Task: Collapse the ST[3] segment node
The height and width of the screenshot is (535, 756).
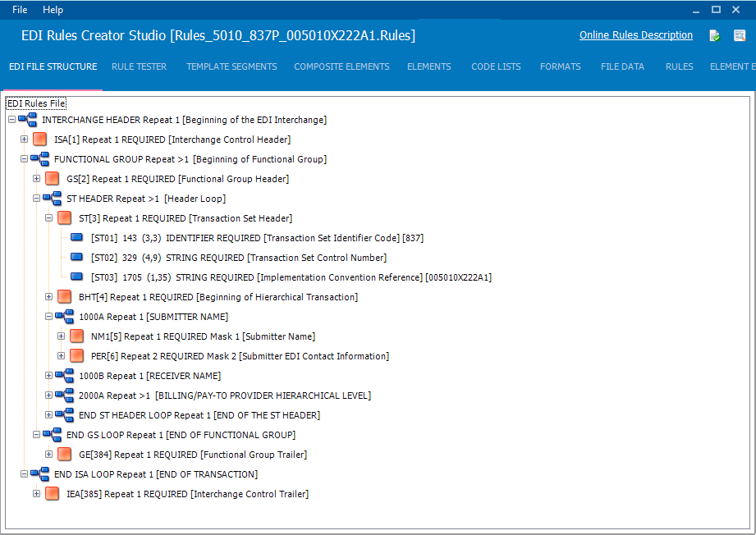Action: pos(48,217)
